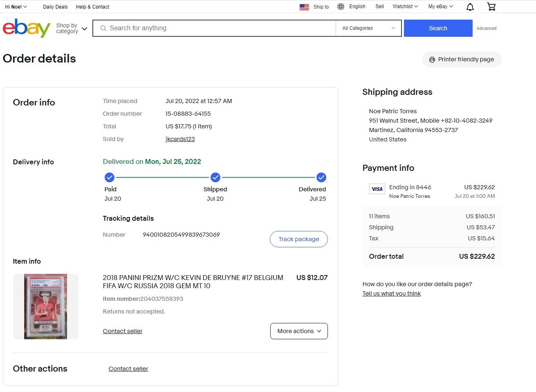The width and height of the screenshot is (536, 392).
Task: Go to the Sell page
Action: tap(379, 7)
